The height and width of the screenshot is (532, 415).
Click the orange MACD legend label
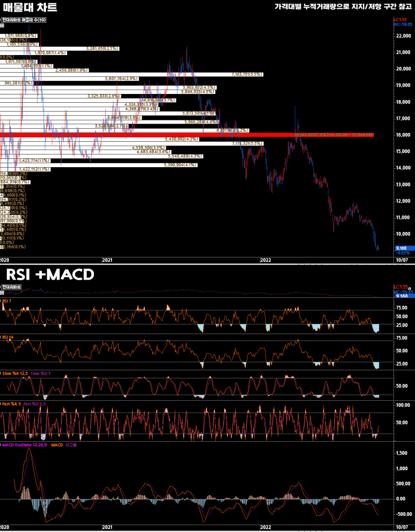[57, 445]
